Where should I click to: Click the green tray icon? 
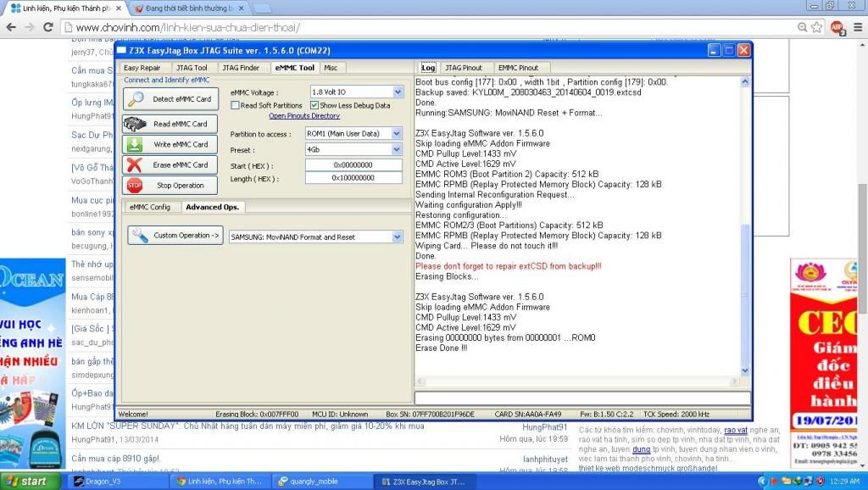click(798, 482)
